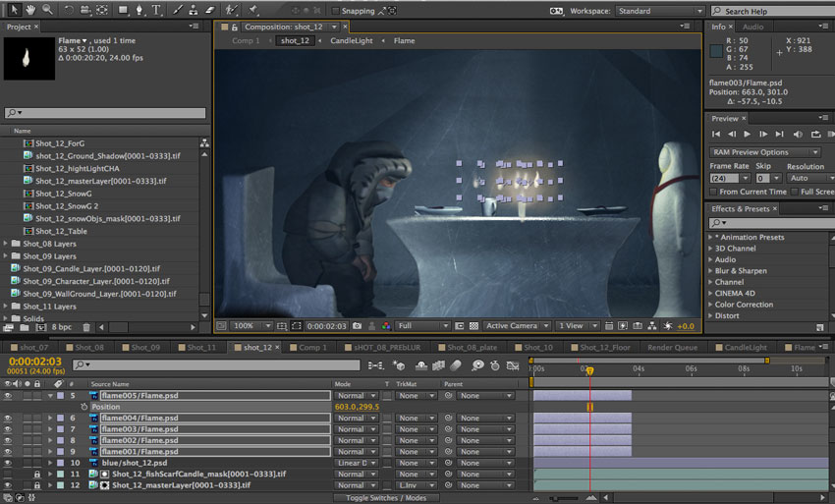
Task: Click Toggle Switches / Modes button
Action: point(386,498)
